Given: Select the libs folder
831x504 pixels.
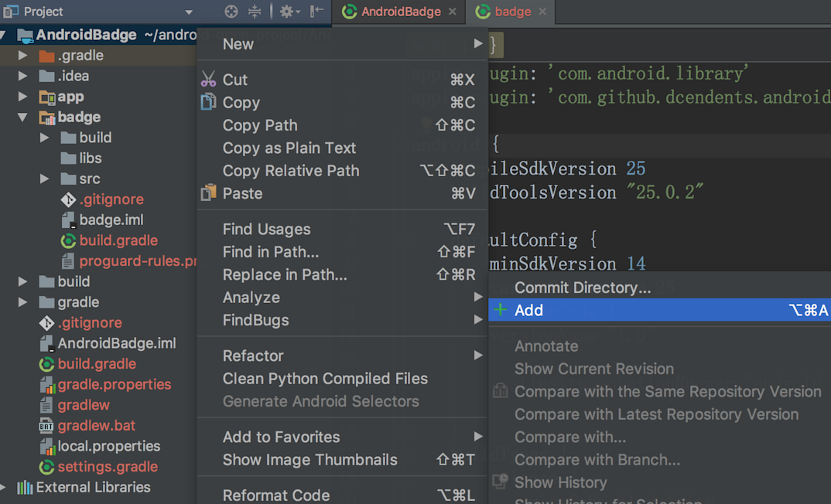Looking at the screenshot, I should click(x=81, y=158).
